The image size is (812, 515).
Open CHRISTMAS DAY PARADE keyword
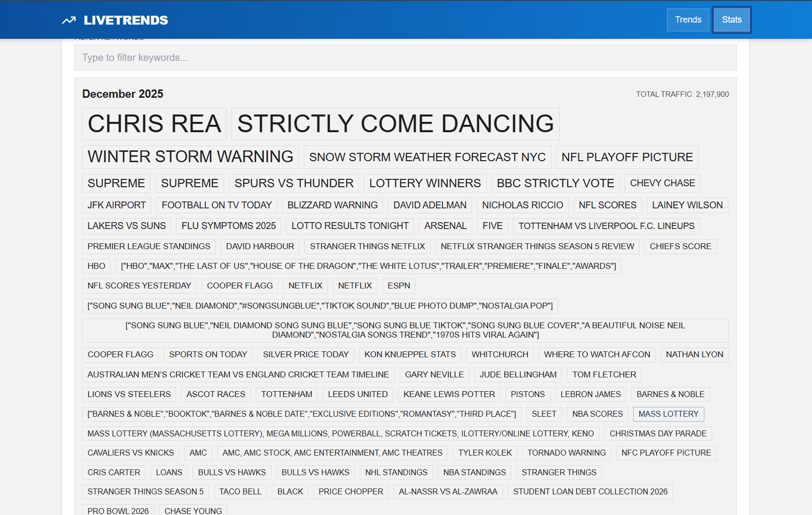tap(658, 434)
